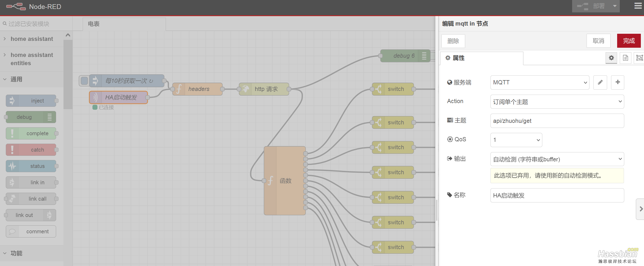The image size is (644, 266).
Task: Open the Action 订阅单个主题 dropdown
Action: point(557,101)
